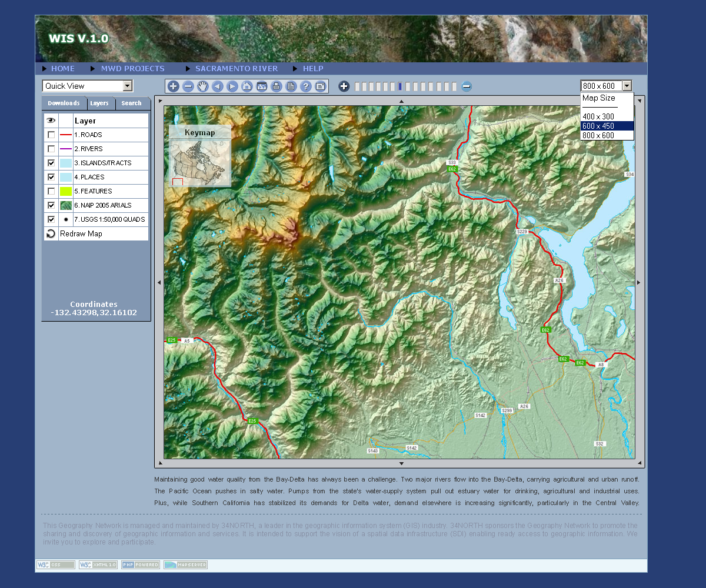Uncheck the ISLANDS/TRACTS layer
This screenshot has width=706, height=588.
tap(51, 163)
